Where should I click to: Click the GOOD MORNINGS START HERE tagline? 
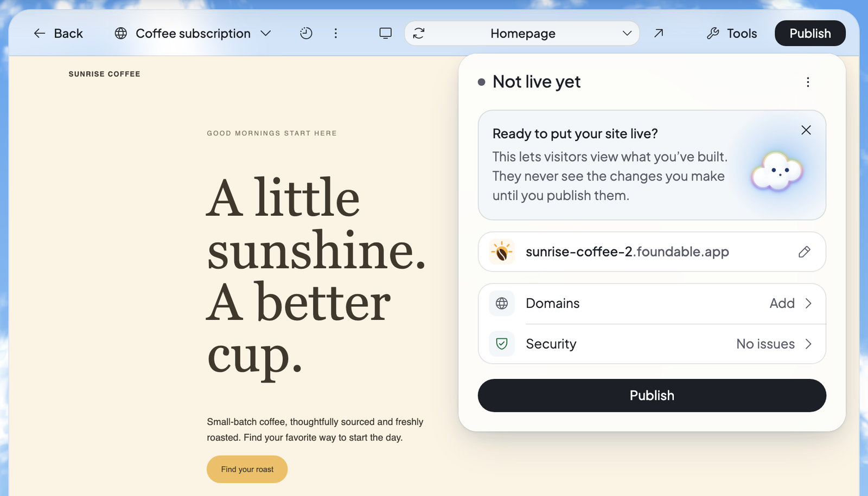click(x=272, y=133)
